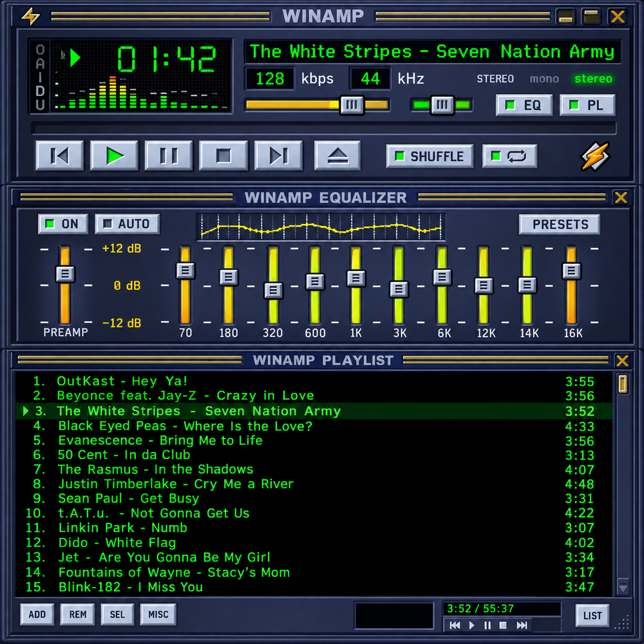Select Blink-182 - I Miss You track
Image resolution: width=644 pixels, height=644 pixels.
click(x=314, y=587)
